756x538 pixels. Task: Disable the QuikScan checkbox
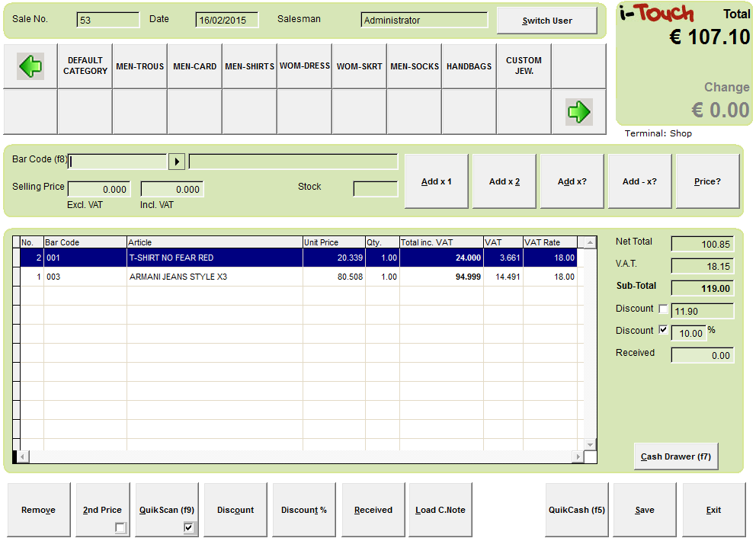pyautogui.click(x=189, y=528)
